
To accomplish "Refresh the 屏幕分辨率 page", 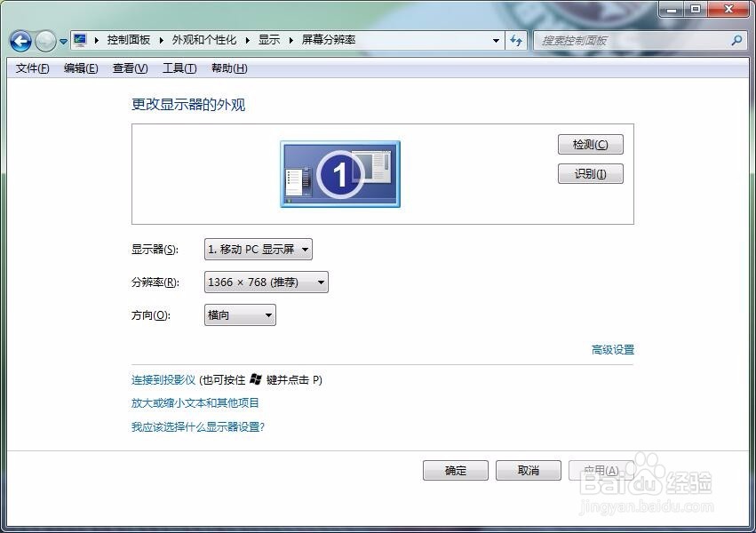I will click(x=516, y=41).
